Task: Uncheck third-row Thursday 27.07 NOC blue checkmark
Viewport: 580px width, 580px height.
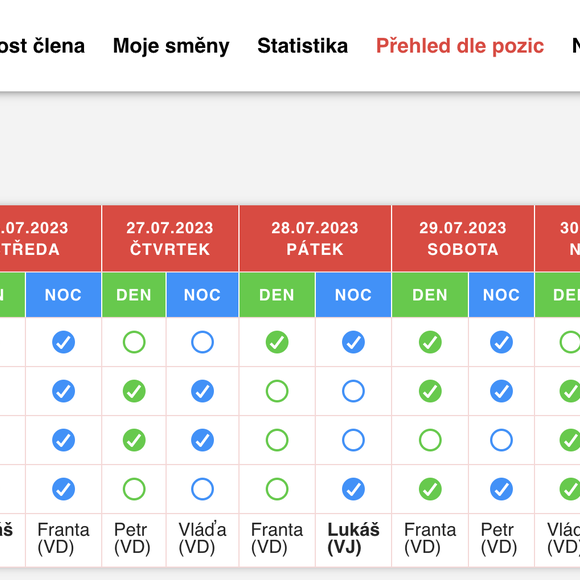Action: tap(202, 440)
